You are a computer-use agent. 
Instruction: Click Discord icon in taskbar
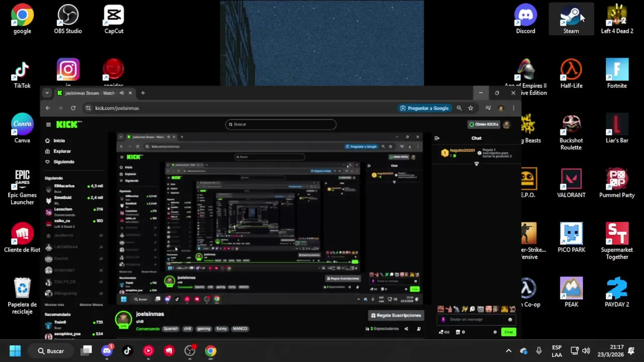tap(107, 351)
